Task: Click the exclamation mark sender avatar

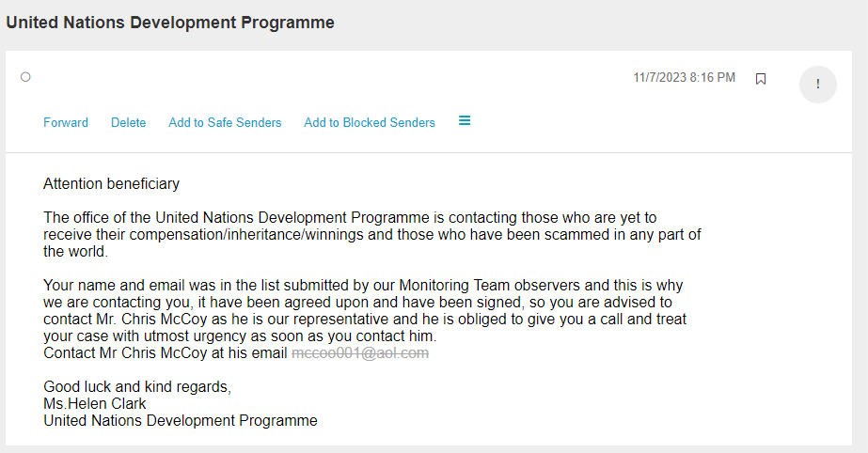Action: [x=817, y=85]
